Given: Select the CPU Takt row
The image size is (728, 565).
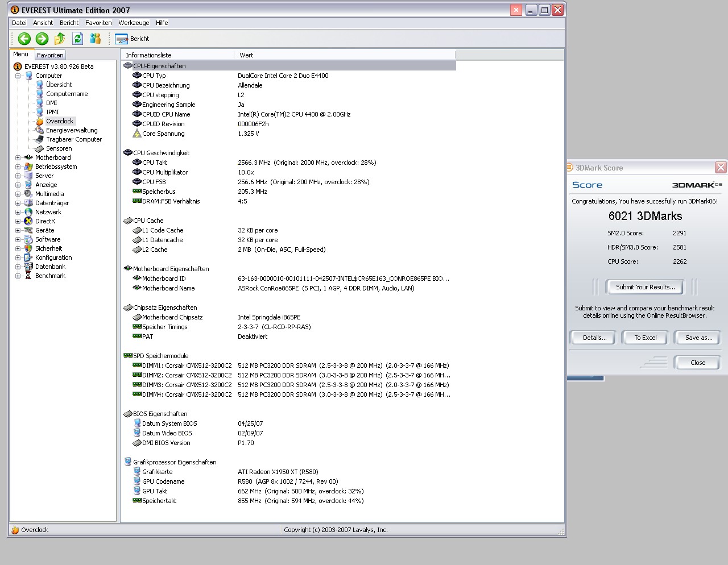Looking at the screenshot, I should click(289, 163).
